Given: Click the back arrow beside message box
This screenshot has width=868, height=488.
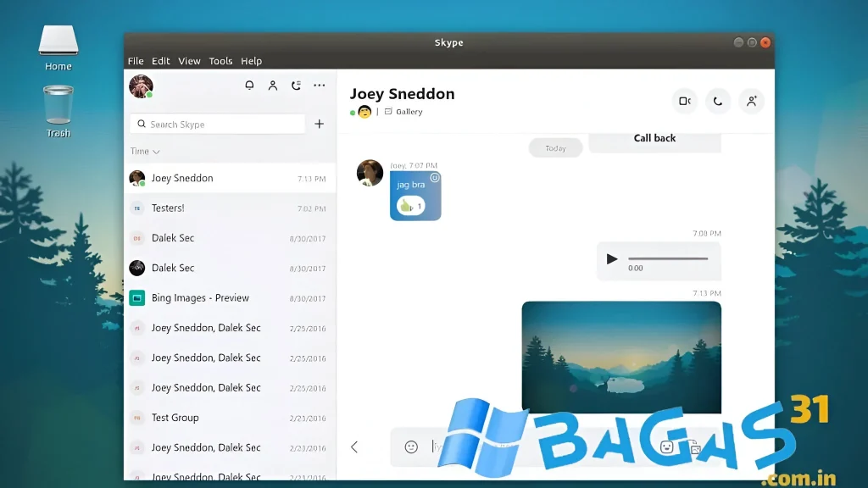Looking at the screenshot, I should (x=354, y=447).
